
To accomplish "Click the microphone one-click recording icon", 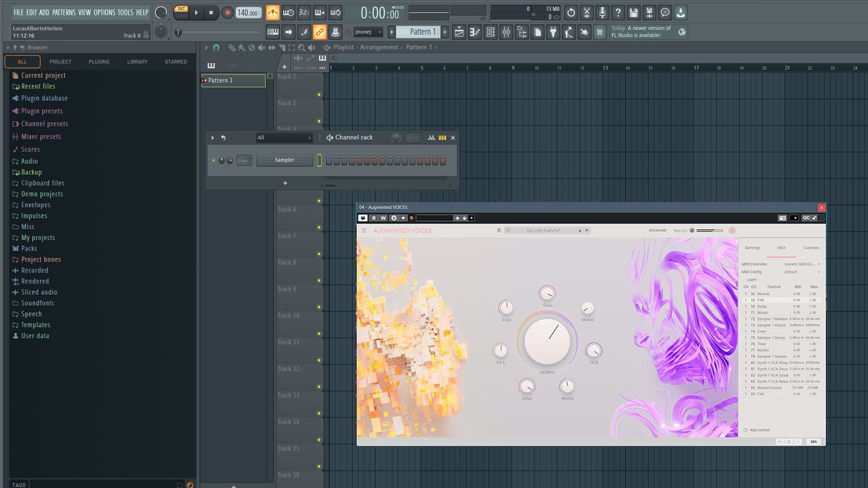I will click(x=602, y=12).
